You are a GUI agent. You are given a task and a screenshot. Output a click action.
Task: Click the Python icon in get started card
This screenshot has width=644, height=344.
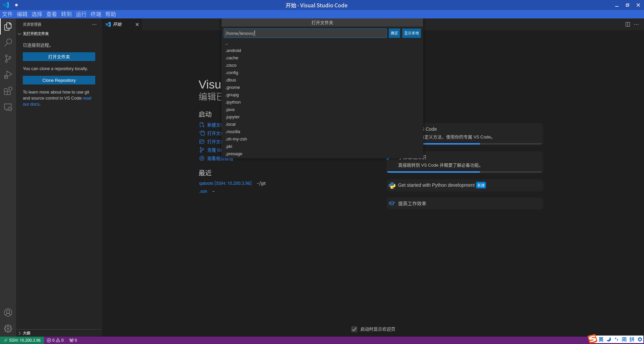tap(392, 185)
